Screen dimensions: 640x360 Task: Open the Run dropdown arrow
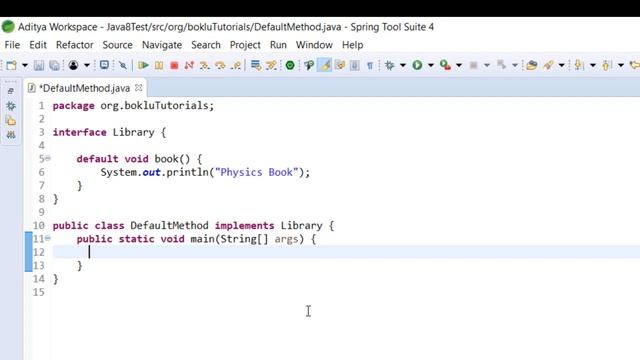coord(431,65)
